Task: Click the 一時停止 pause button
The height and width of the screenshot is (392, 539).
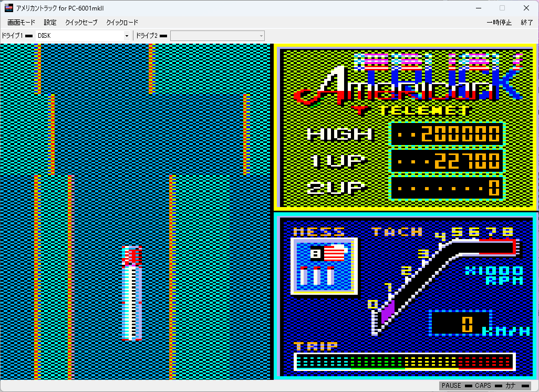Action: tap(499, 23)
